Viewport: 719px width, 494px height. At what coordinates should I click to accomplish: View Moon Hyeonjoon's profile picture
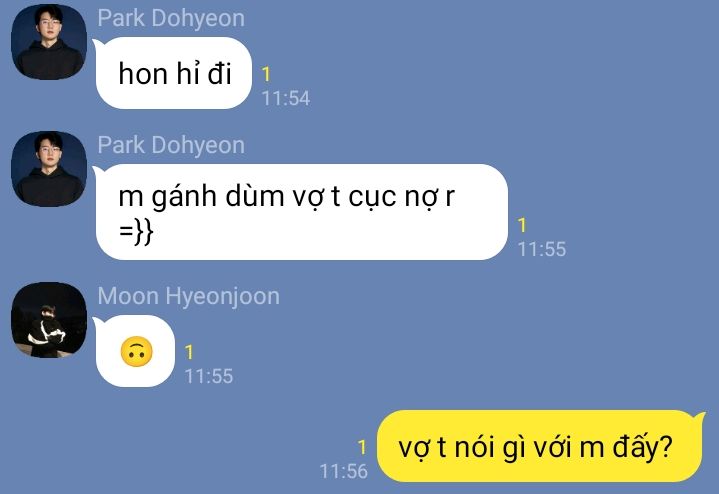[x=49, y=320]
